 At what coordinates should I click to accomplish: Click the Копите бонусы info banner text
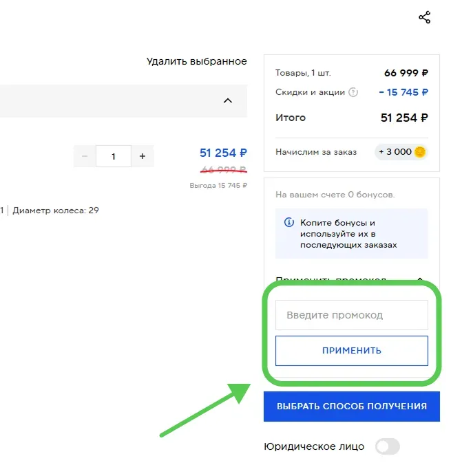(x=348, y=234)
